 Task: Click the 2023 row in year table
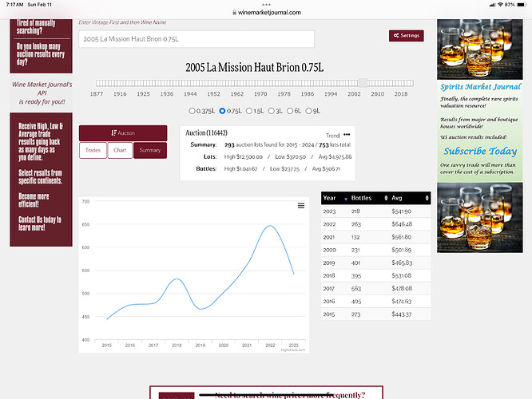click(x=376, y=211)
